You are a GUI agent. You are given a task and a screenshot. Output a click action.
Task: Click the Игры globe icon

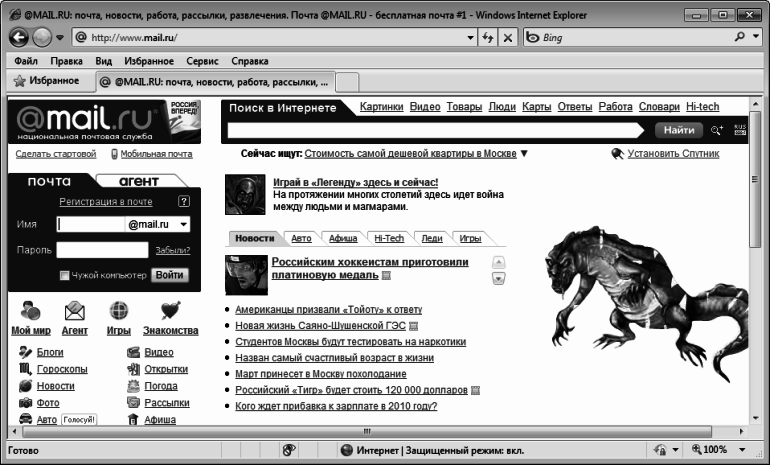coord(119,310)
